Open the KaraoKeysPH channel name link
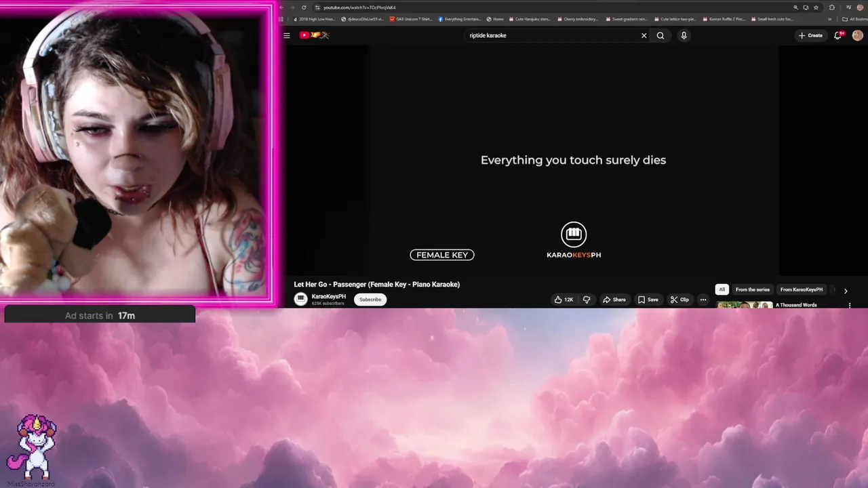 (329, 296)
